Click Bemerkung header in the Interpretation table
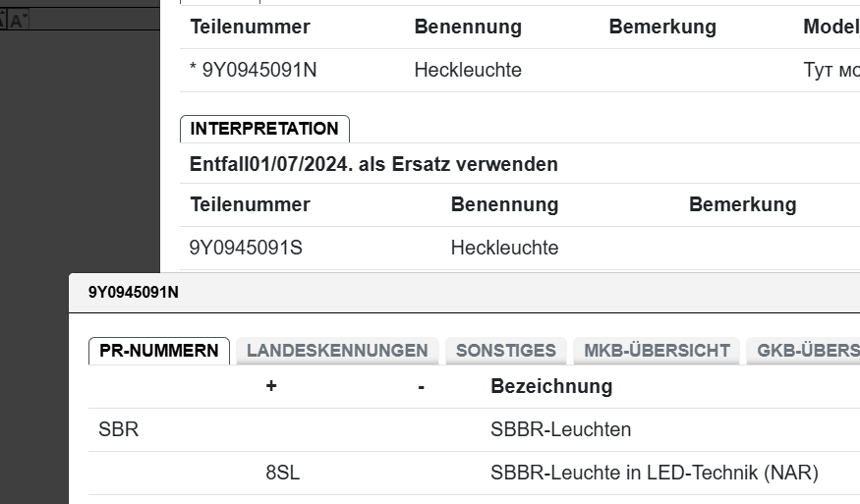Image resolution: width=860 pixels, height=504 pixels. coord(742,204)
